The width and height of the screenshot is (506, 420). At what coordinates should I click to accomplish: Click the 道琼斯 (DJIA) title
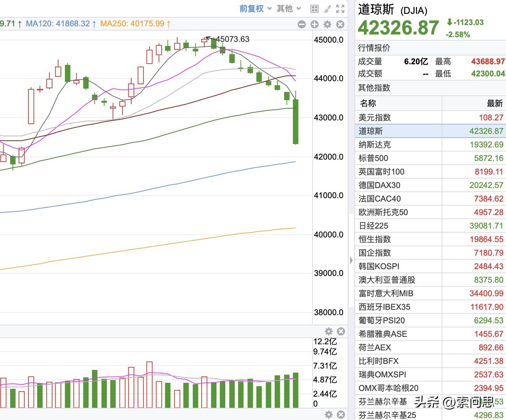click(393, 9)
